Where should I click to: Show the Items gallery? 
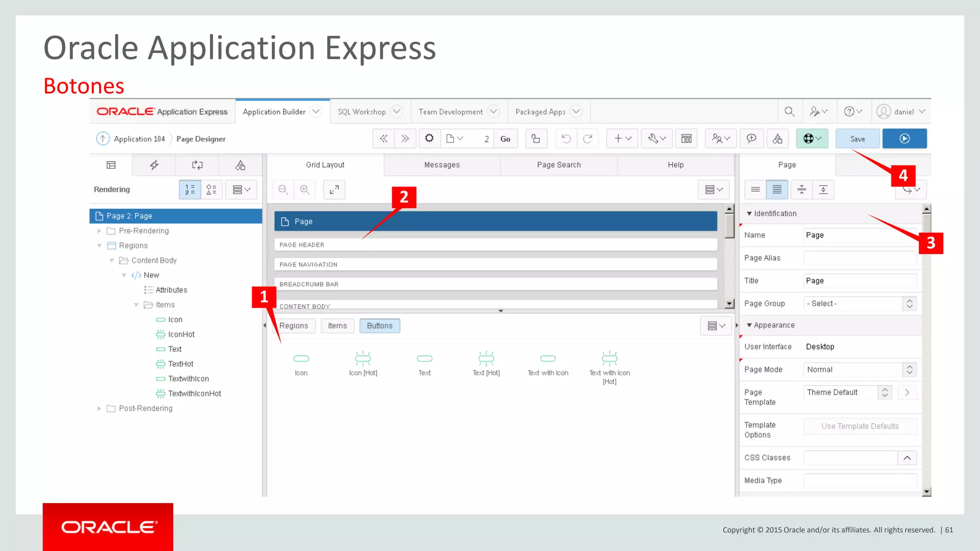(337, 326)
